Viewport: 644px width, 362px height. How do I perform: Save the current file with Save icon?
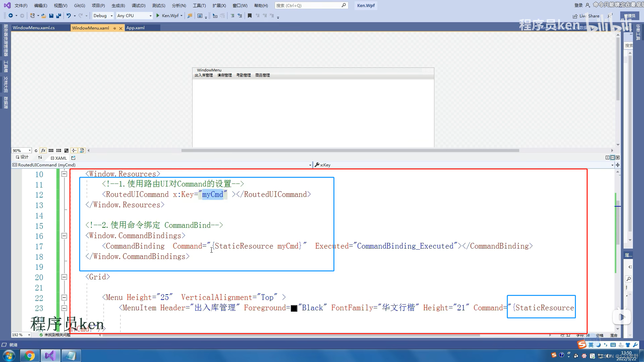51,16
